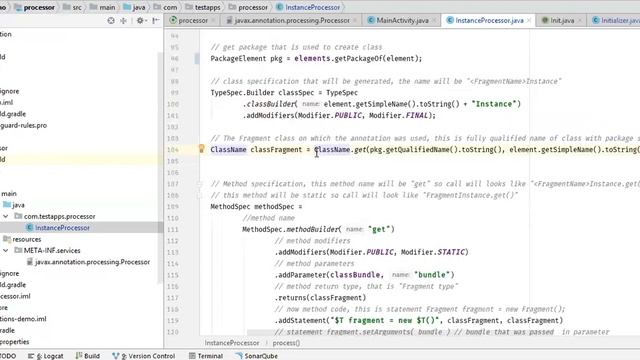Click PackageElement on line 96
Image resolution: width=640 pixels, height=360 pixels.
238,58
